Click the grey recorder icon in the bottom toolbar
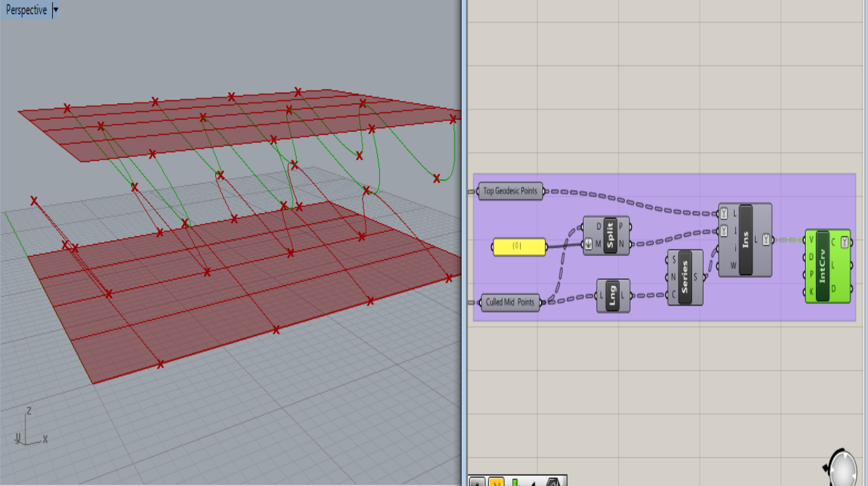 pyautogui.click(x=477, y=481)
